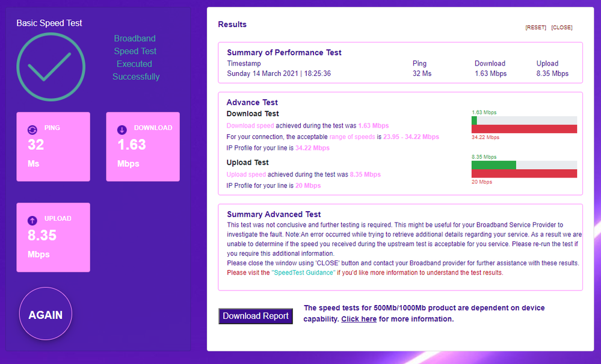Click the download speed progress bar
The width and height of the screenshot is (601, 364).
click(524, 120)
